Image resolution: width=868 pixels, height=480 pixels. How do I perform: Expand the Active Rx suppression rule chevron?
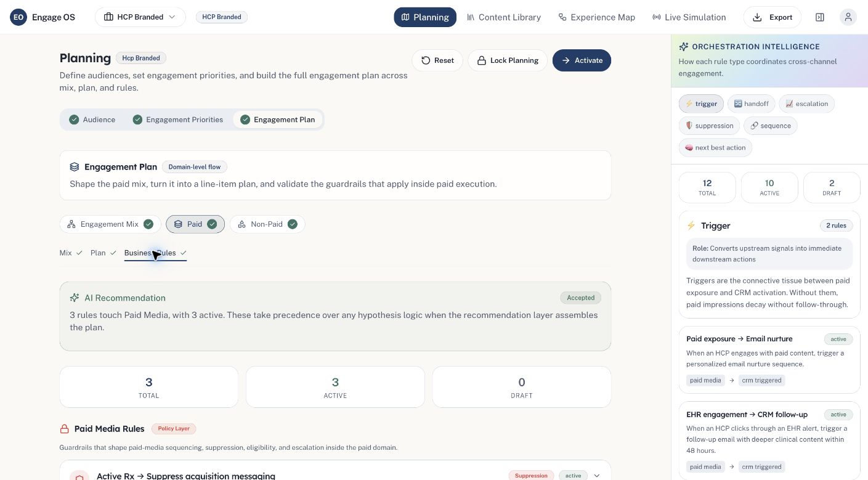coord(596,476)
